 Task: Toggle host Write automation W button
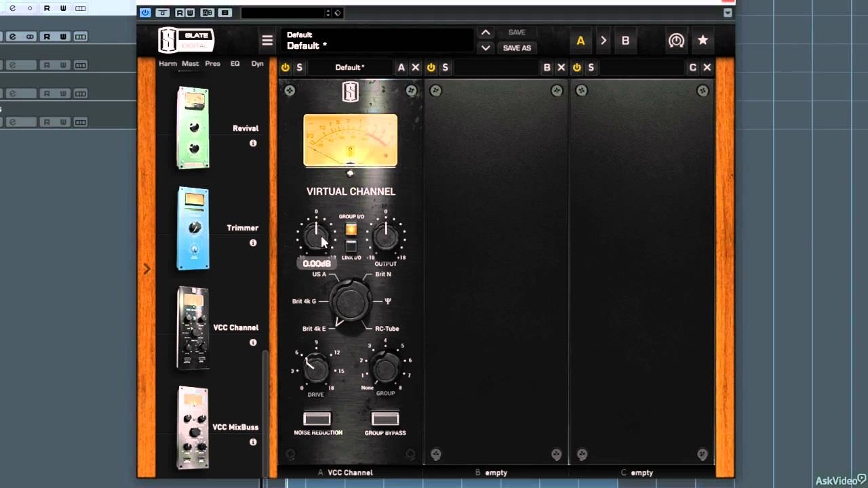pyautogui.click(x=190, y=13)
